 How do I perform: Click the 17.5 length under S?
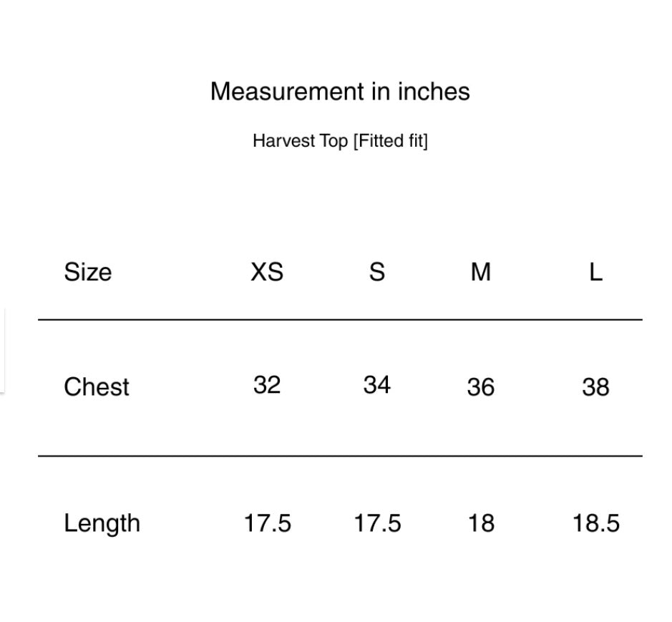pyautogui.click(x=377, y=523)
